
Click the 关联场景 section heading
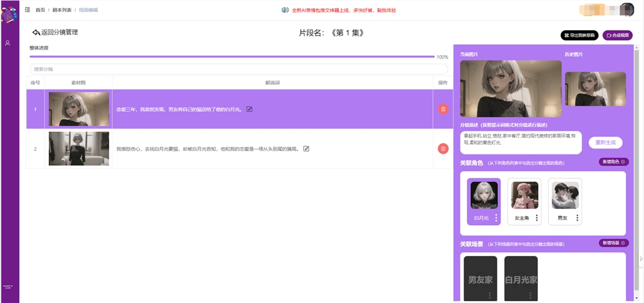[471, 244]
